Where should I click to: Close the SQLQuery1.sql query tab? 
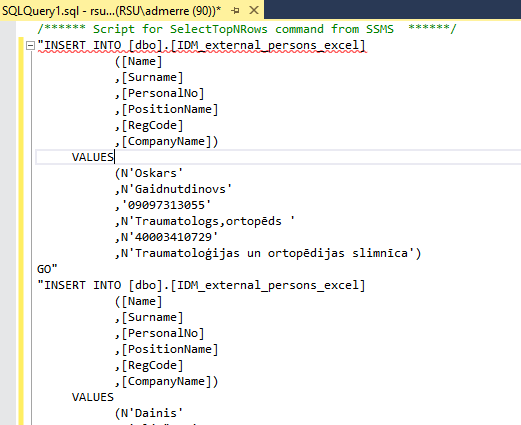(254, 10)
